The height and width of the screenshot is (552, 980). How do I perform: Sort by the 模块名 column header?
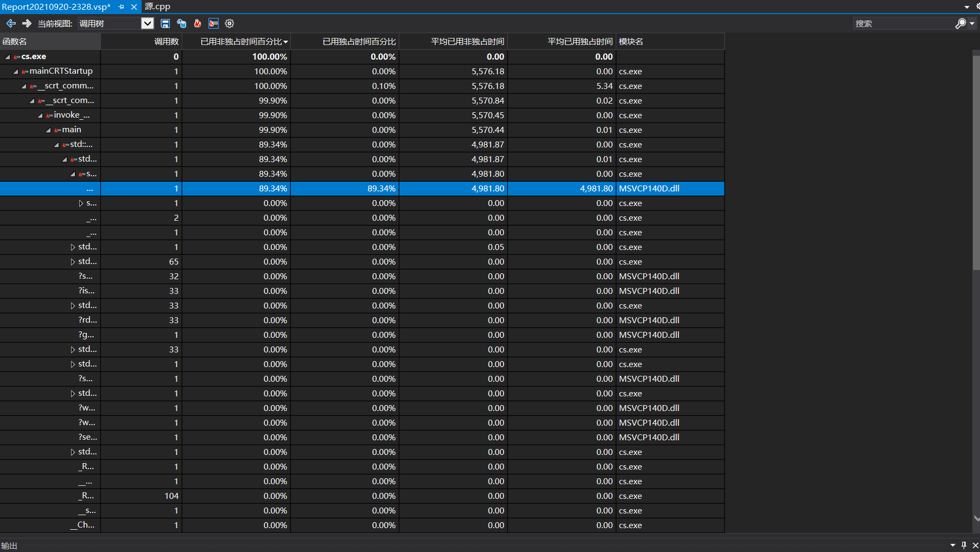click(631, 42)
